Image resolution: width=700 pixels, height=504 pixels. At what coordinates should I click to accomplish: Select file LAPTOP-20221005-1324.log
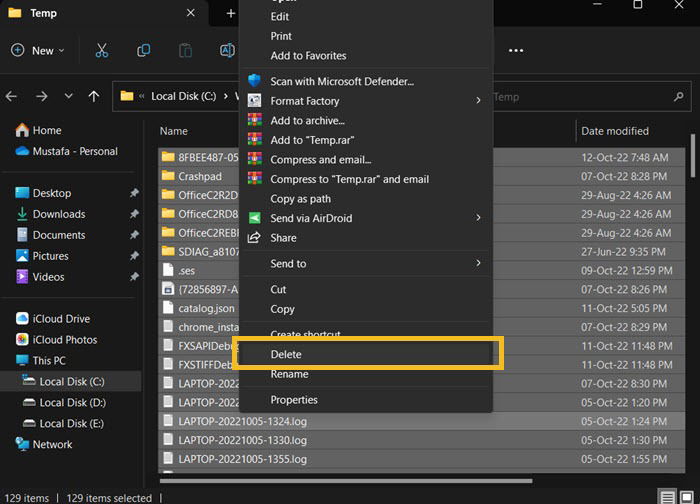tap(421, 421)
